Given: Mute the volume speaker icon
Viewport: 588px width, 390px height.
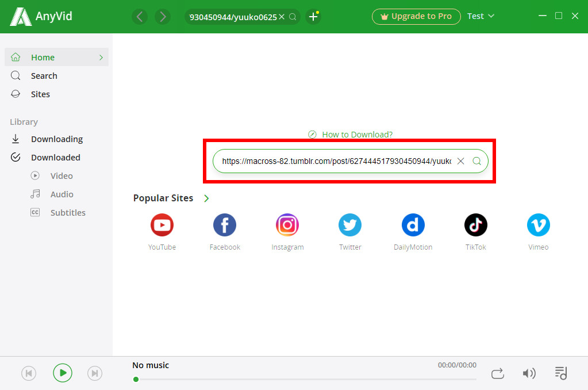Looking at the screenshot, I should point(529,373).
